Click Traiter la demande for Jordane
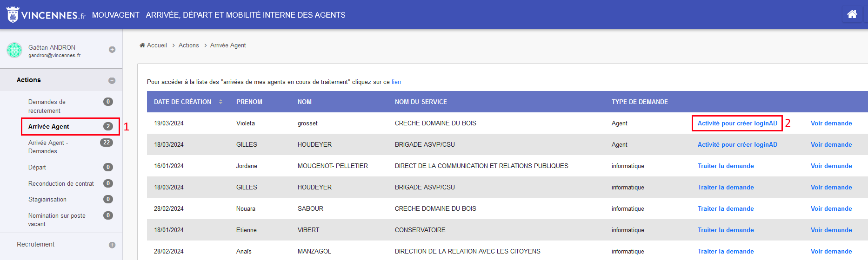 point(726,166)
